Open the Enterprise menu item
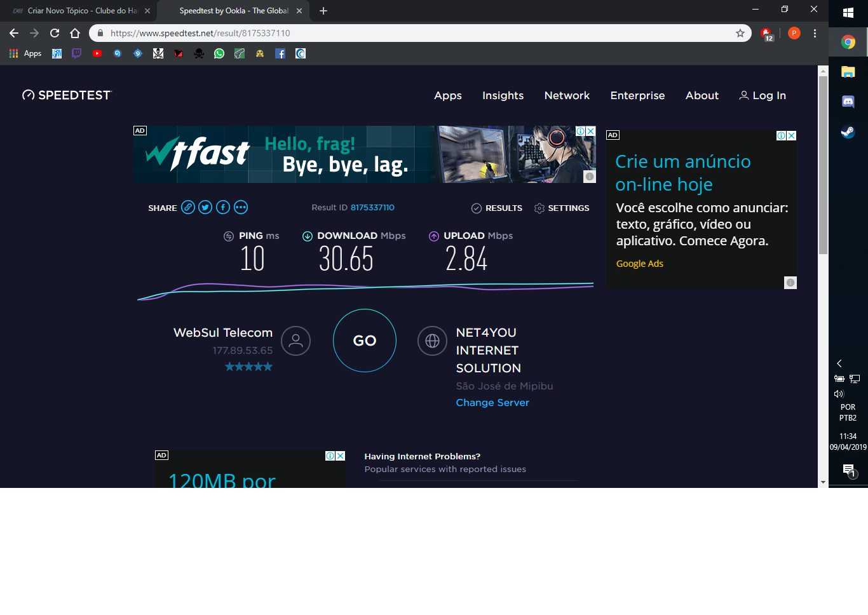 click(637, 95)
